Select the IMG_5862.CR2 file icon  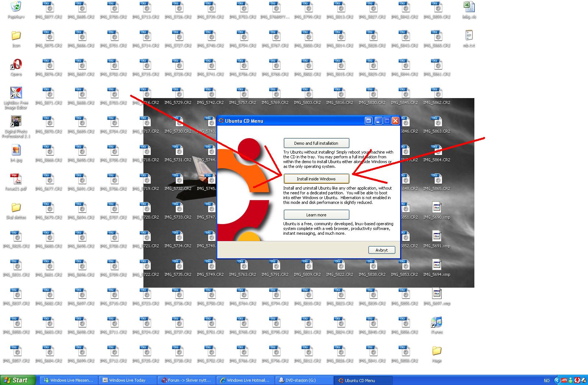click(x=437, y=93)
